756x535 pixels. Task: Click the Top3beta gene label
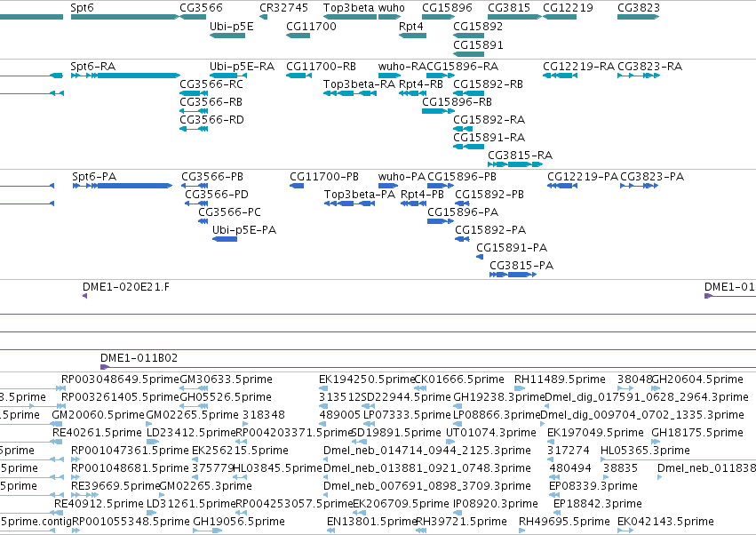348,8
